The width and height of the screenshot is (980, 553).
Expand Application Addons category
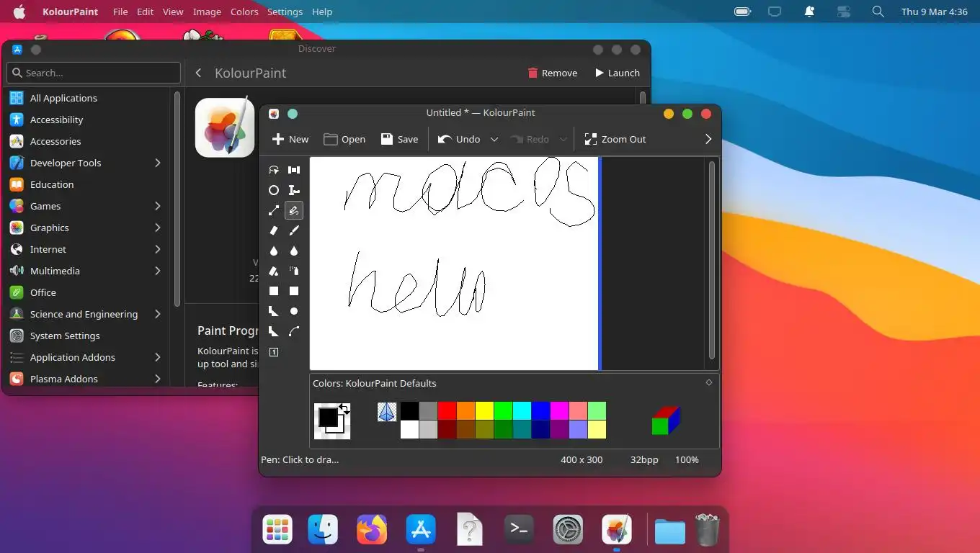coord(157,357)
